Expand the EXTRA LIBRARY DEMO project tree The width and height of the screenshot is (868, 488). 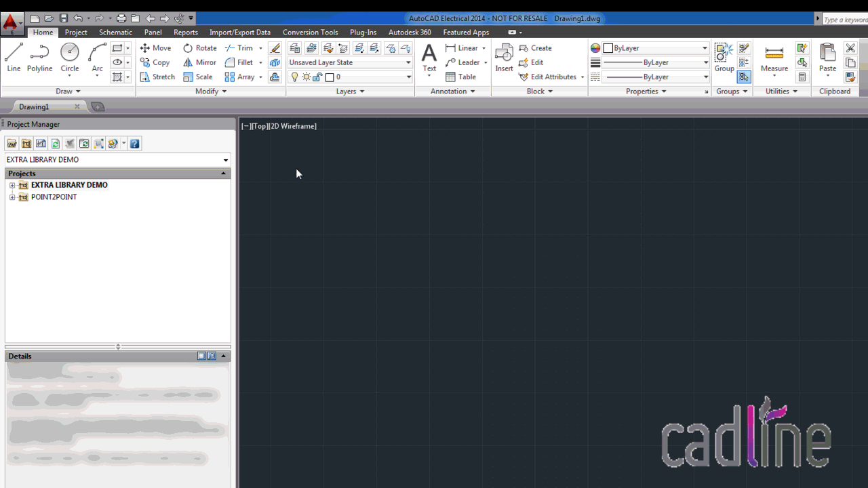coord(12,184)
